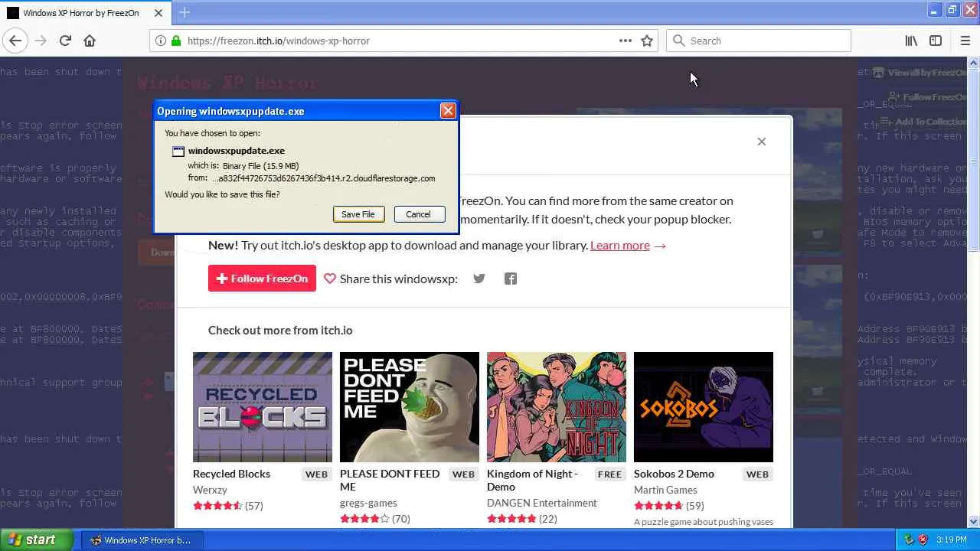
Task: Click the Binary File (15.9 MB) text
Action: (x=260, y=166)
